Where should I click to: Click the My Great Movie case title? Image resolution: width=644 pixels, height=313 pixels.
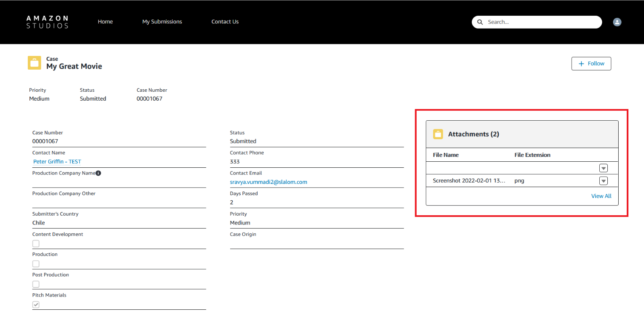tap(74, 66)
